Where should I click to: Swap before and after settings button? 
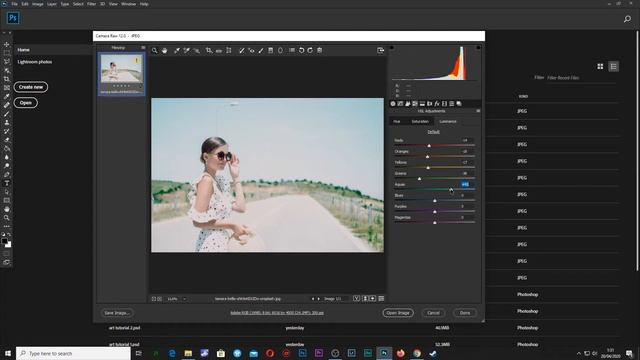tap(365, 299)
